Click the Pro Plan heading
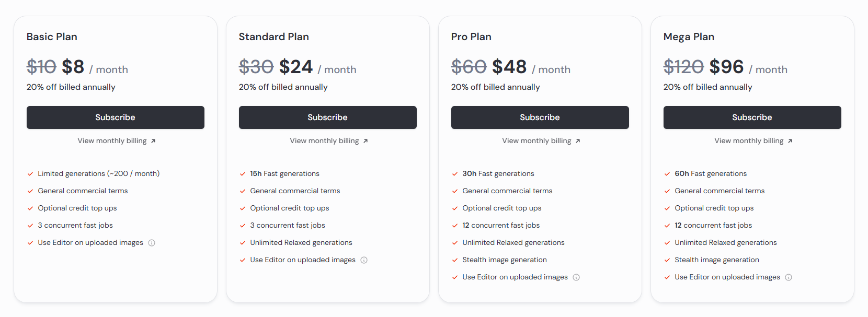Viewport: 868px width, 317px height. coord(471,37)
